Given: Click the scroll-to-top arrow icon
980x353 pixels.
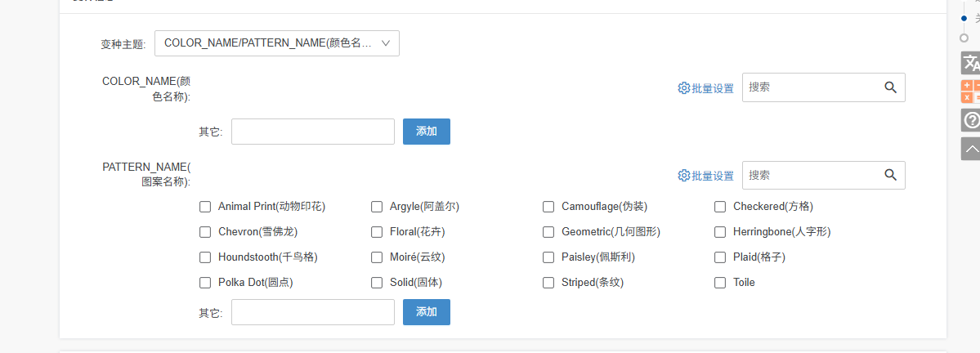Looking at the screenshot, I should [x=970, y=149].
